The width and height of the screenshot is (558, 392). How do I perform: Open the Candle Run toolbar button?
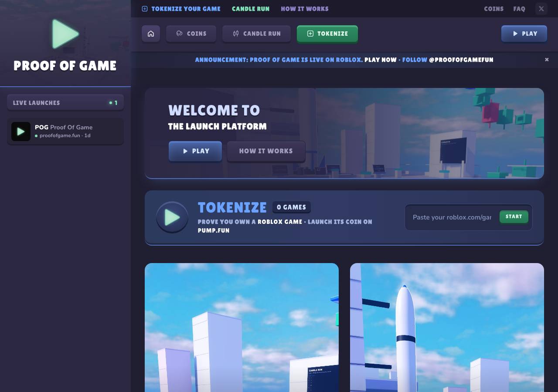pos(256,34)
